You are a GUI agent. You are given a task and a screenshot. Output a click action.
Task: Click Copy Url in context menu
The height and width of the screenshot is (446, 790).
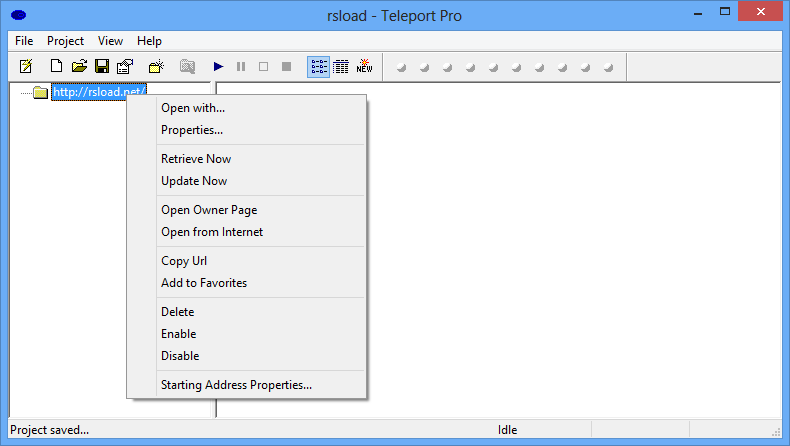coord(184,261)
